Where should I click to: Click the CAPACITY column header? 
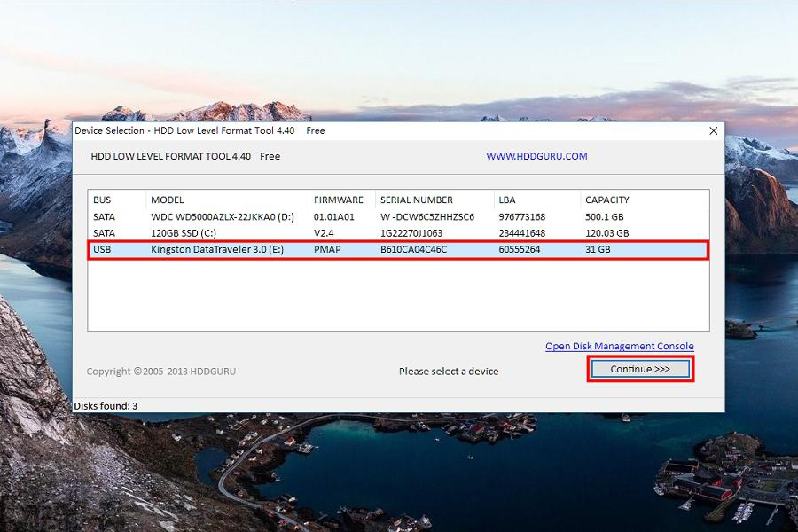click(x=644, y=199)
